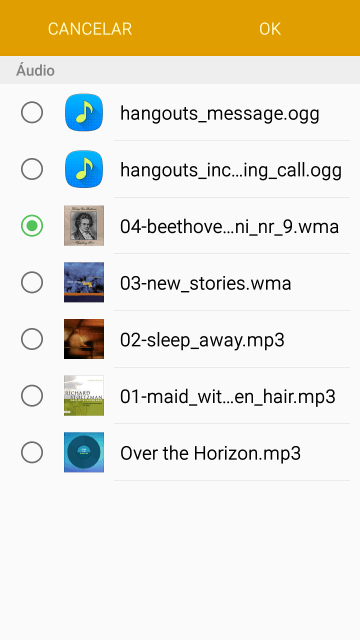Pick the 03-new_stories.wma file name
The height and width of the screenshot is (640, 360).
point(205,283)
